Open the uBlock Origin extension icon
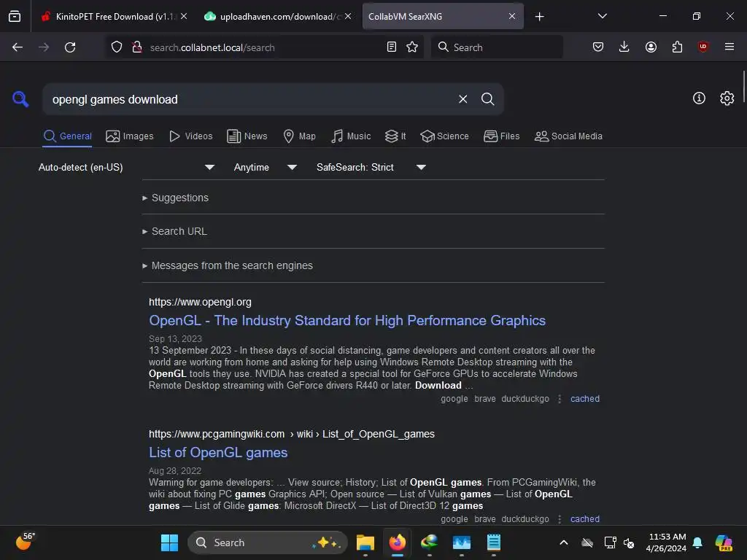Image resolution: width=747 pixels, height=560 pixels. (x=703, y=47)
